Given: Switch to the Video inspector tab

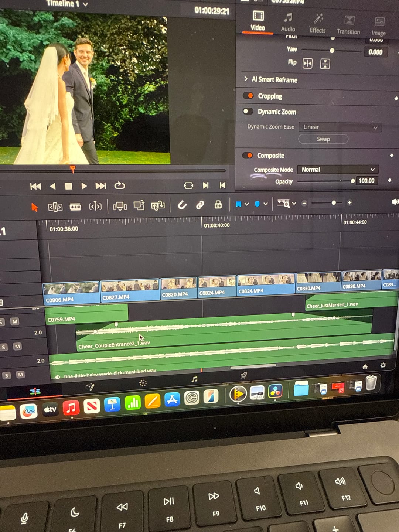Looking at the screenshot, I should 258,21.
